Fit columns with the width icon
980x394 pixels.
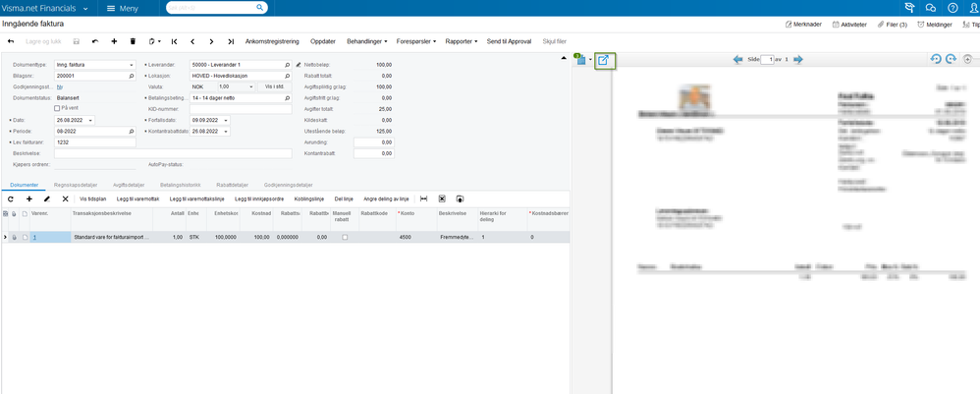[x=424, y=198]
